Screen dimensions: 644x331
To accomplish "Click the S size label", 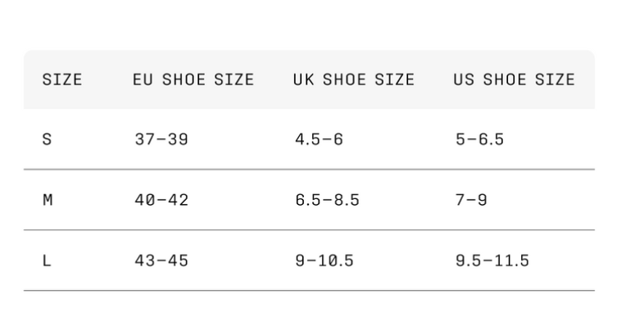I will tap(47, 139).
